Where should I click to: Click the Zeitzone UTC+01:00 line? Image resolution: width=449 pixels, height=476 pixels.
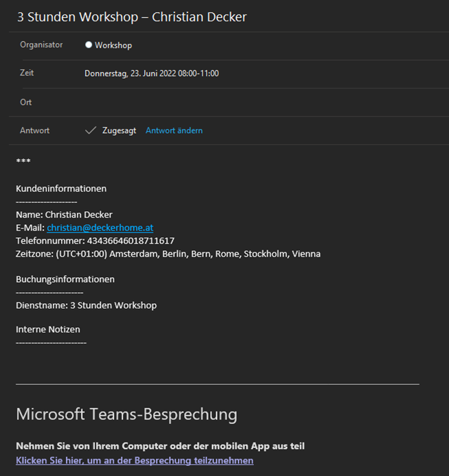168,254
